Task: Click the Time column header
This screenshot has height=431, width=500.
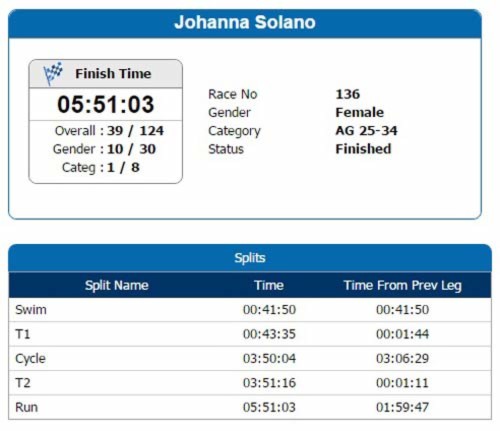Action: coord(269,285)
